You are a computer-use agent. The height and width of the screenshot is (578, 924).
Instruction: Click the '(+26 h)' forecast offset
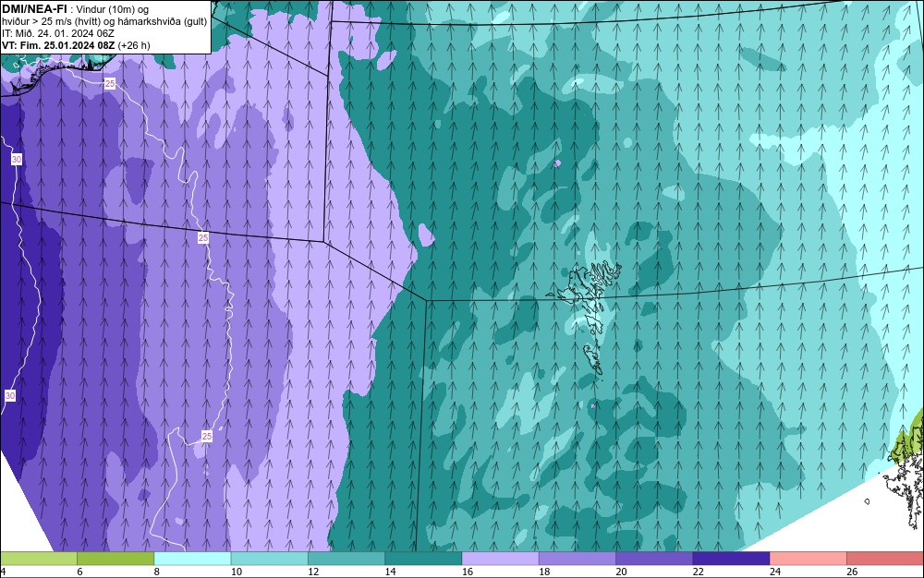click(134, 45)
